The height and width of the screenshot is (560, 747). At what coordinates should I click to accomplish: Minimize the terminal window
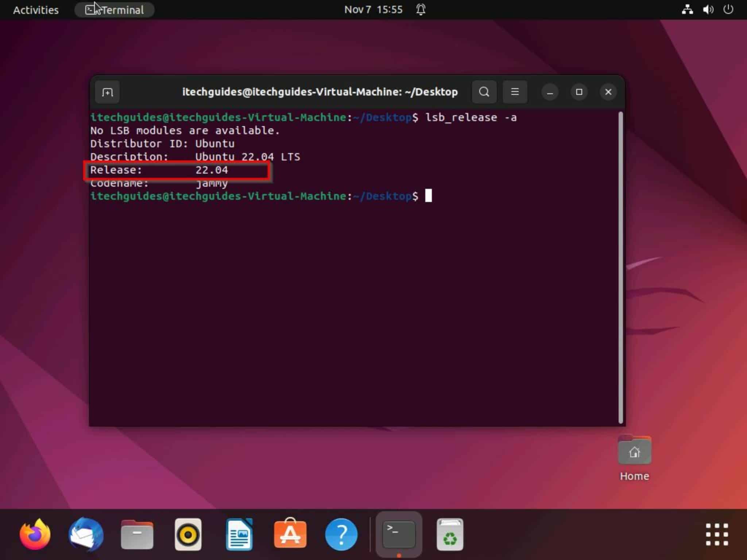click(550, 92)
